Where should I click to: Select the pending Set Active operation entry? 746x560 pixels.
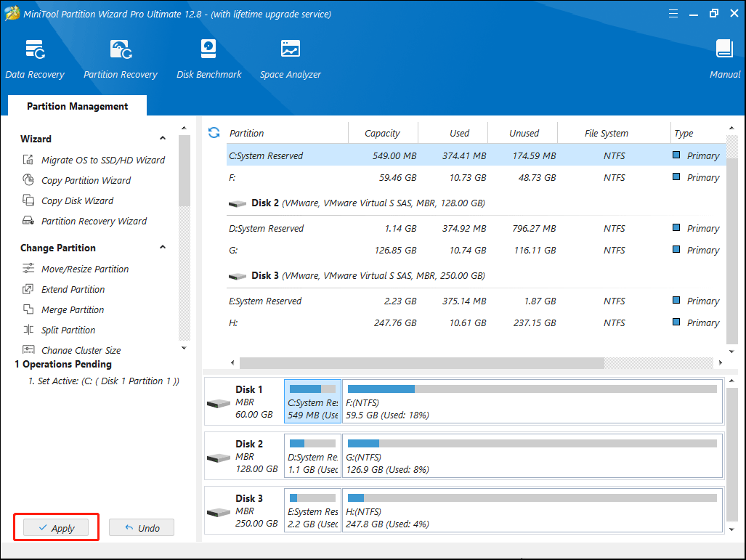104,381
